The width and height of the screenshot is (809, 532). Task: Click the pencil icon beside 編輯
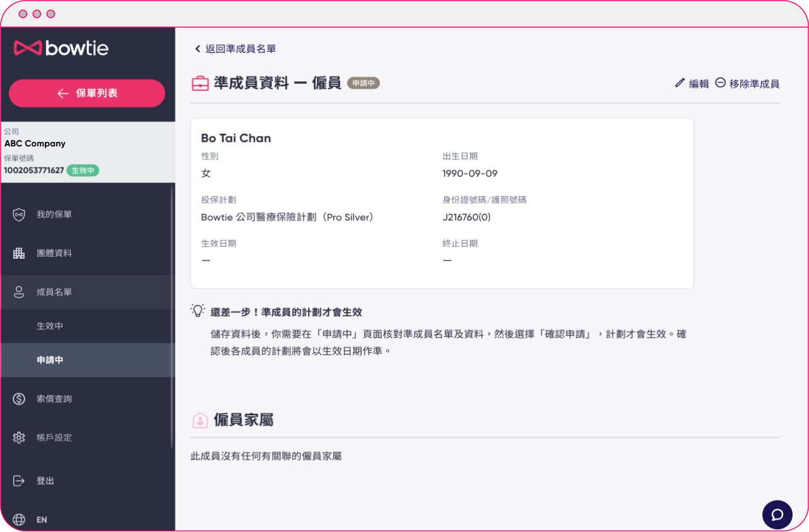click(679, 83)
